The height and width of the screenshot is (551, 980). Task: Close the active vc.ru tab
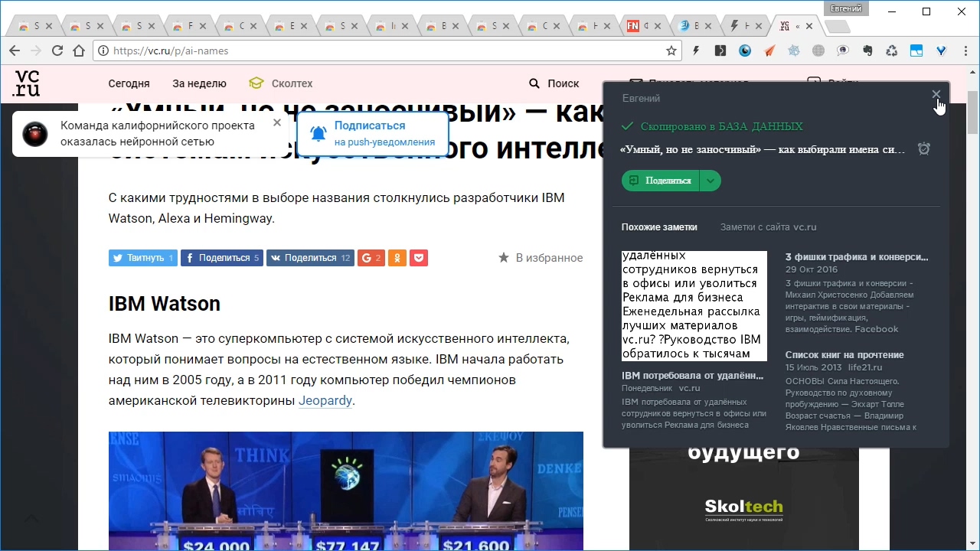(809, 26)
